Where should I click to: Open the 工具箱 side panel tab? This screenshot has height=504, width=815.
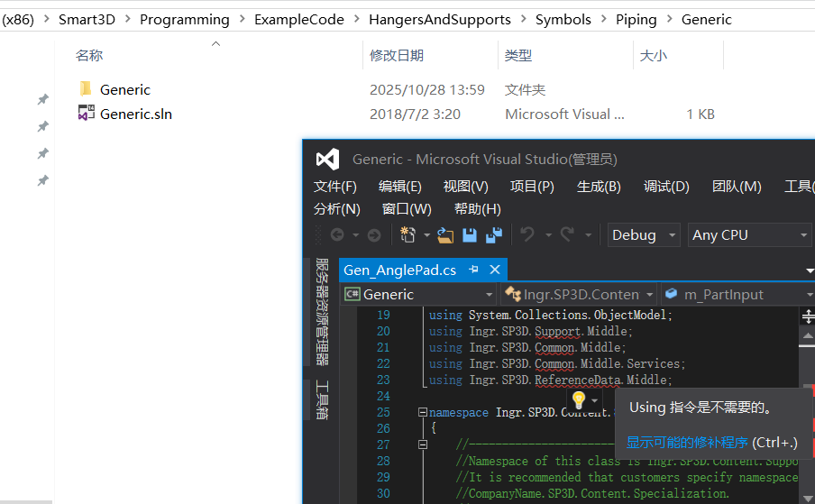(322, 400)
